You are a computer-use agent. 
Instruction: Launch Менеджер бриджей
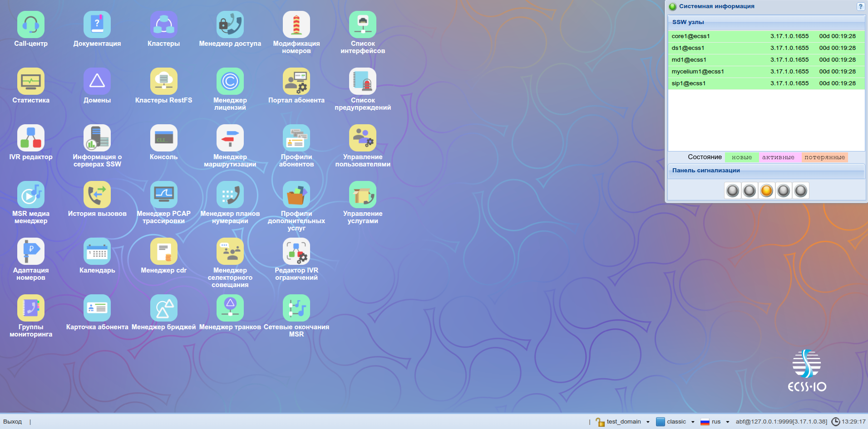[164, 308]
